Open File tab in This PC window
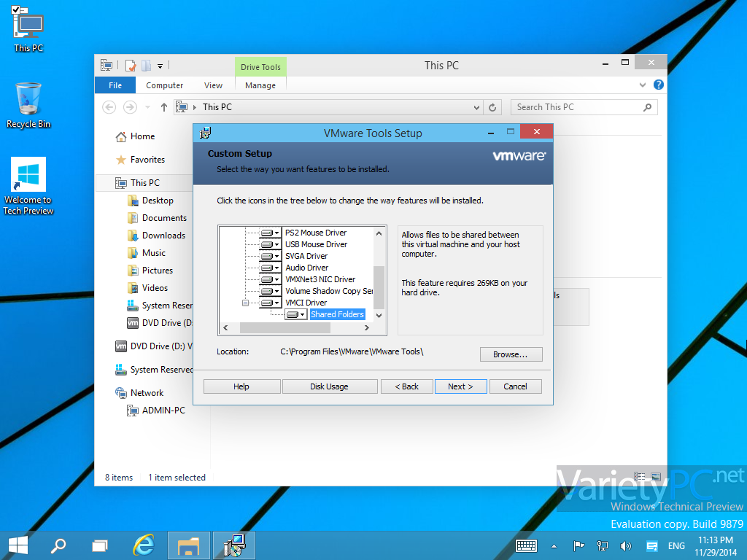This screenshot has height=560, width=747. click(115, 85)
